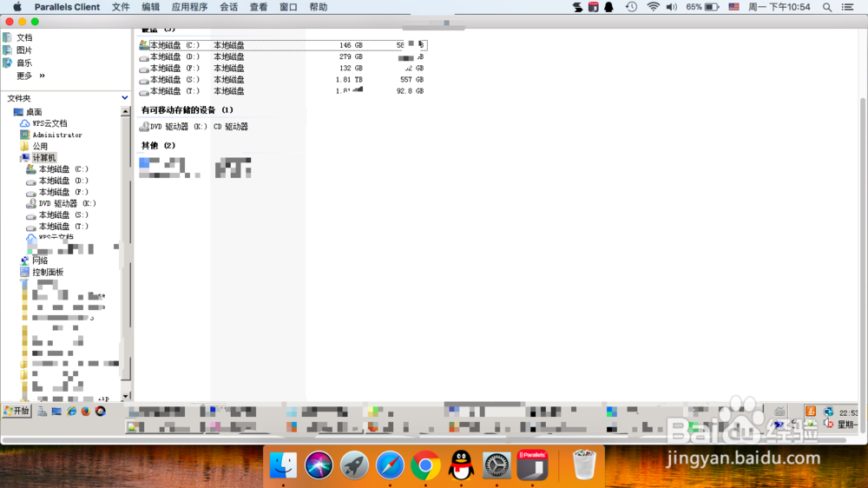
Task: Select 本地磁盘 (S:) row in drive list
Action: pos(282,80)
